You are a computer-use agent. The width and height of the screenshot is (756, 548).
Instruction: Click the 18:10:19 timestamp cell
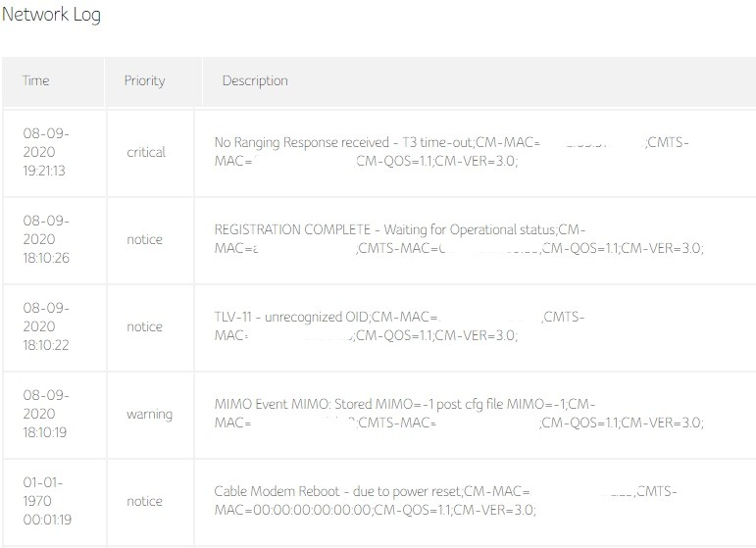47,414
